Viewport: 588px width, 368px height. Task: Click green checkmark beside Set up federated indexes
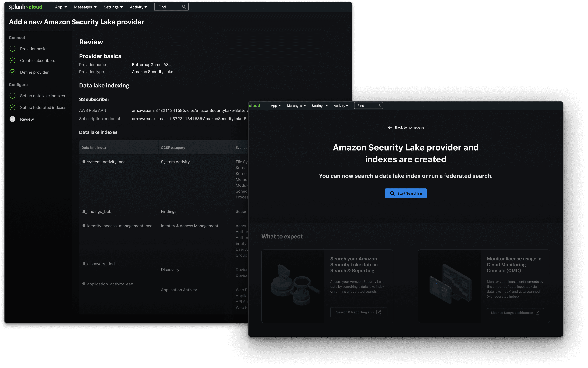pos(12,107)
